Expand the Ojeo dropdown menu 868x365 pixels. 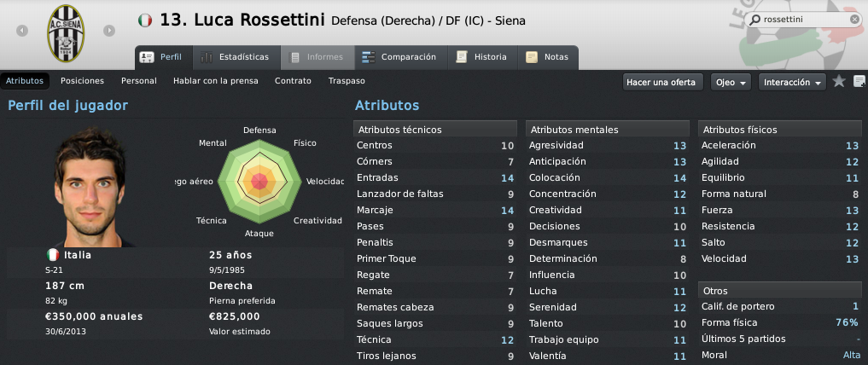point(731,82)
